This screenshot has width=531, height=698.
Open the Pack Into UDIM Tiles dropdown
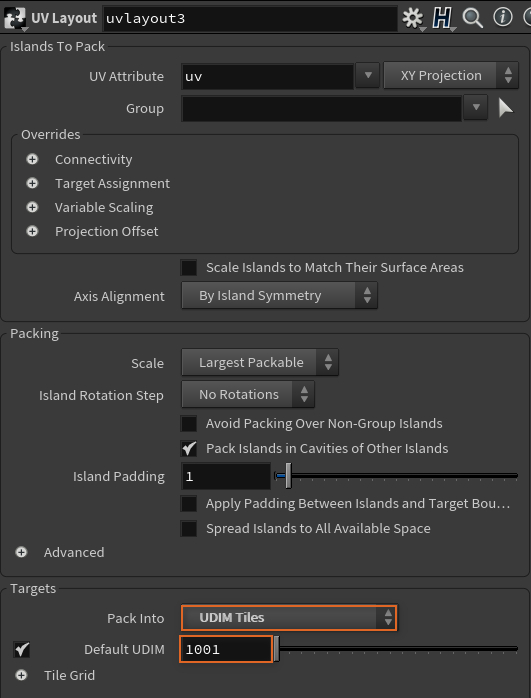(289, 617)
